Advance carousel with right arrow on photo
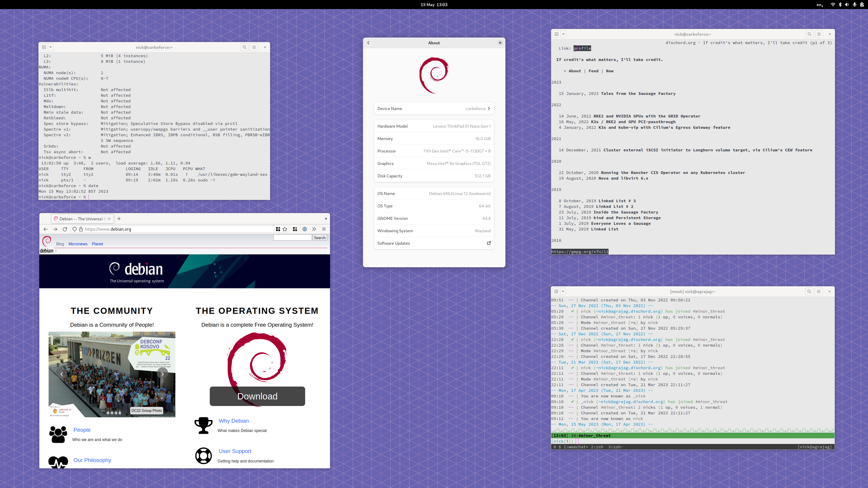Viewport: 868px width, 488px height. click(163, 374)
